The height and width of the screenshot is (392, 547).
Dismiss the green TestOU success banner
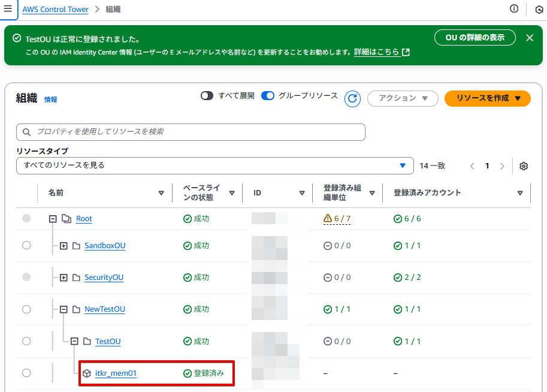530,38
